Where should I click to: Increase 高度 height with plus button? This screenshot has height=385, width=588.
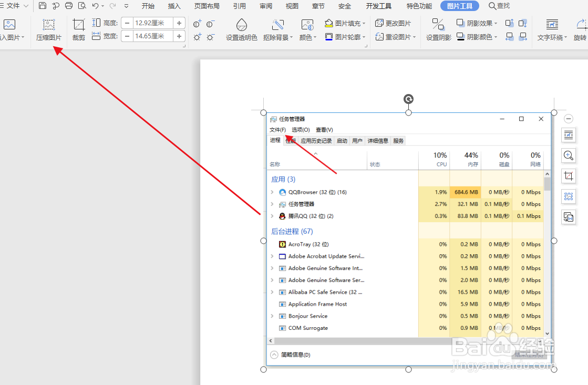pyautogui.click(x=179, y=23)
